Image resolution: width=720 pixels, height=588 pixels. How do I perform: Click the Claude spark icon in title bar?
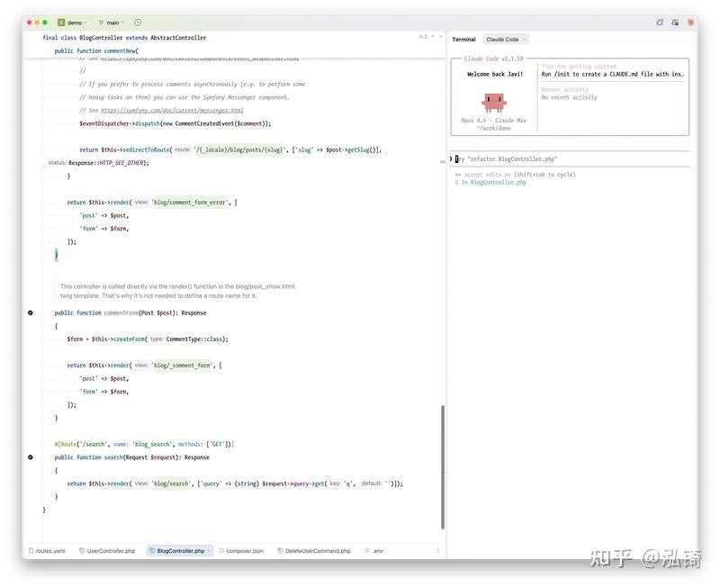(690, 22)
